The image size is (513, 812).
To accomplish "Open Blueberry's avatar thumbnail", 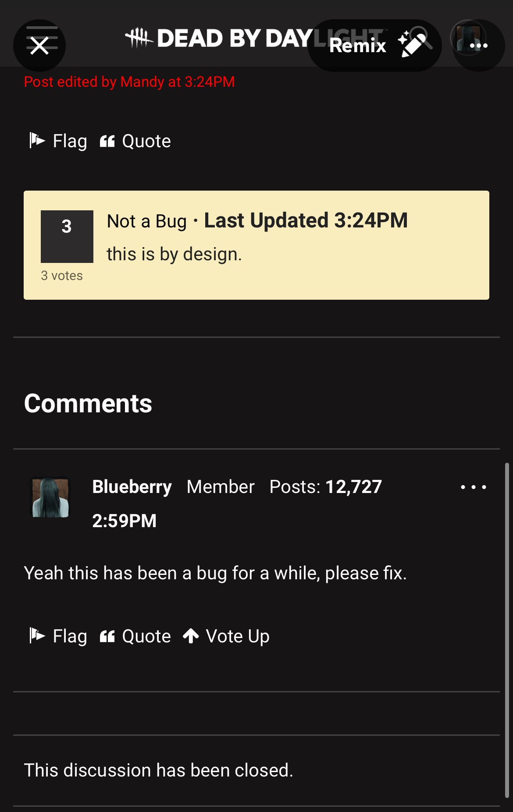I will (50, 498).
